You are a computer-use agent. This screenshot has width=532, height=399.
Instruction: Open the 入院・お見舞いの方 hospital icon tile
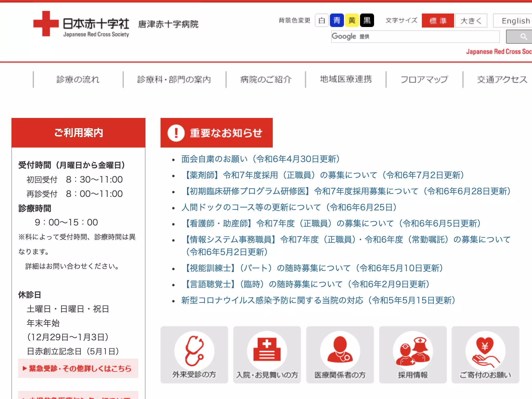pos(267,355)
